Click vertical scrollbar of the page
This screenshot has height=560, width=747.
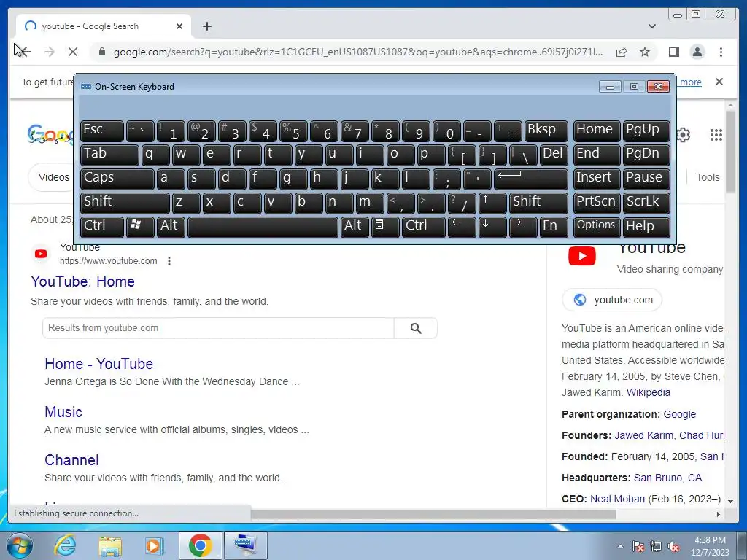[729, 151]
